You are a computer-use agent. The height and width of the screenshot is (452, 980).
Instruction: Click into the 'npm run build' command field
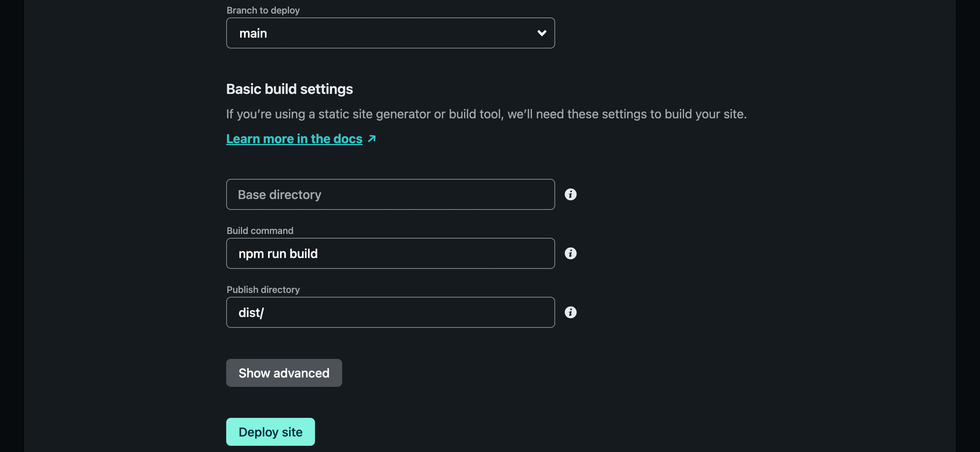pyautogui.click(x=390, y=253)
